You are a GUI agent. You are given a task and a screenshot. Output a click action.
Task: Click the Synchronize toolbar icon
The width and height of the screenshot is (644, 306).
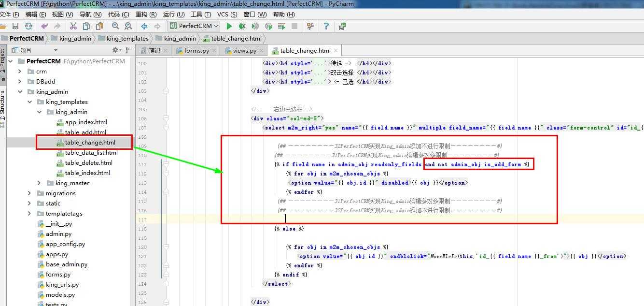tap(28, 26)
